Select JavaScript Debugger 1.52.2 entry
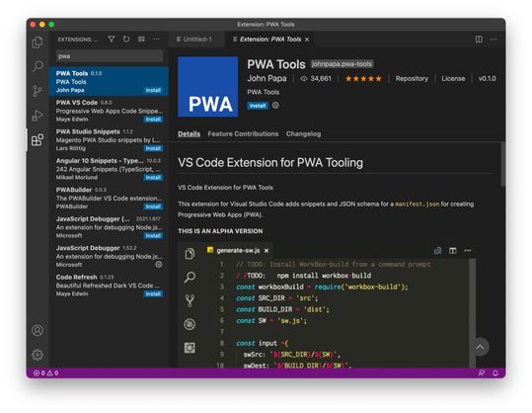The image size is (532, 413). [x=109, y=256]
